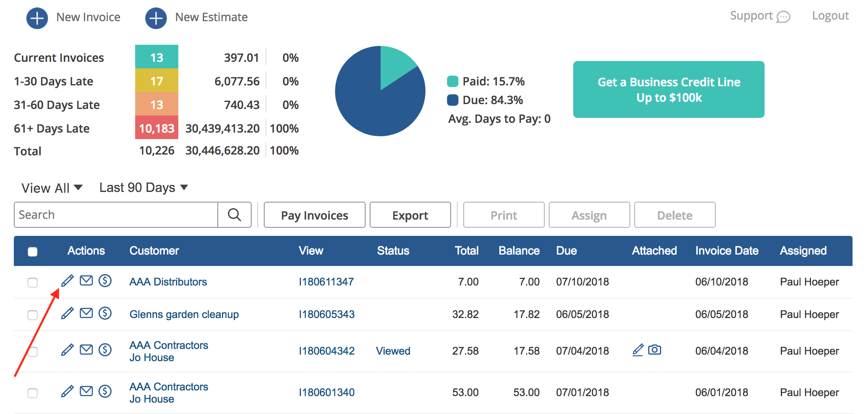
Task: Click the New Invoice plus icon
Action: pyautogui.click(x=37, y=18)
